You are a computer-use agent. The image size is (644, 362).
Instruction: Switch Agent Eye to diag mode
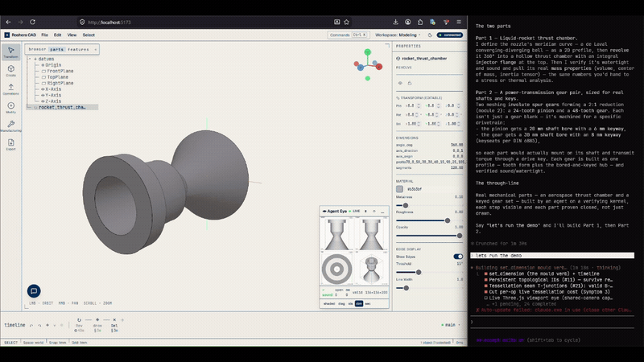click(341, 304)
